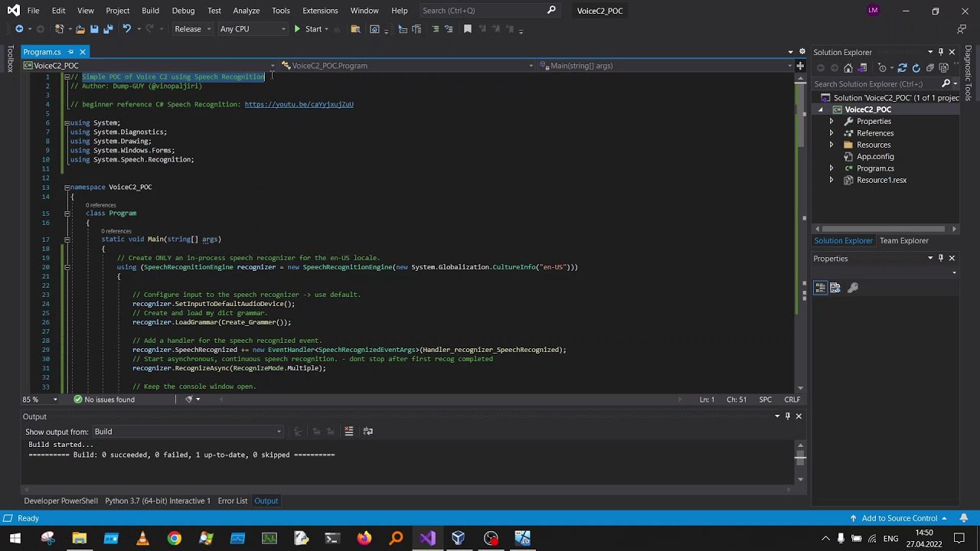This screenshot has height=551, width=980.
Task: Close the Program.cs editor tab
Action: coord(82,52)
